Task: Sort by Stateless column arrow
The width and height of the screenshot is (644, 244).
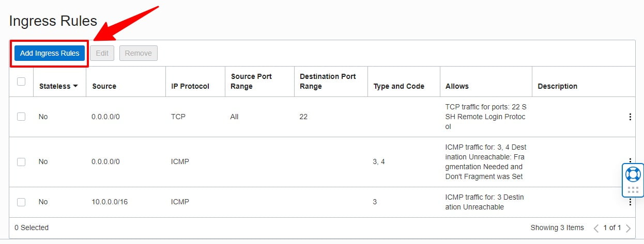Action: point(75,86)
